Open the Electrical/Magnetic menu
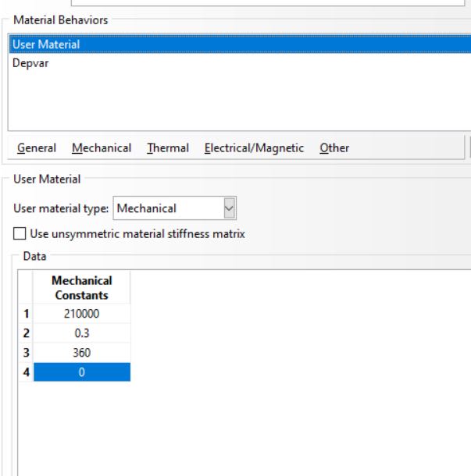471x476 pixels. click(254, 148)
